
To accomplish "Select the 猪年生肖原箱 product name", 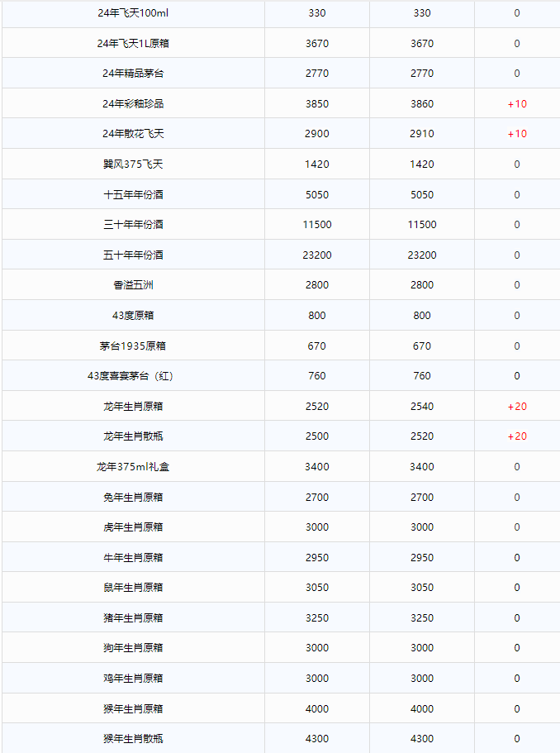I will [x=133, y=618].
